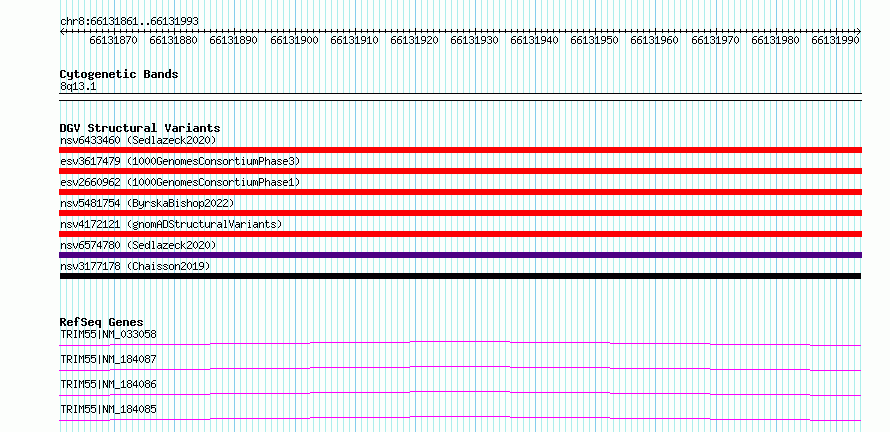This screenshot has height=432, width=890.
Task: Select ruler position 66131950
Action: click(594, 40)
